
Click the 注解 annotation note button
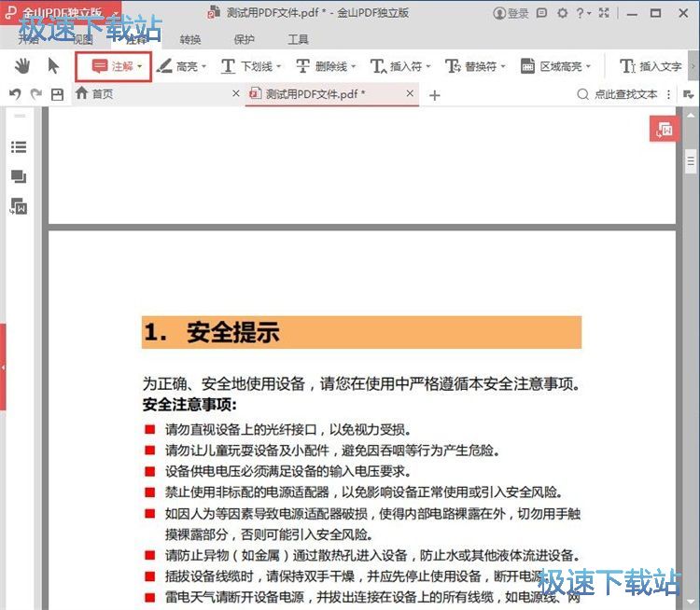coord(112,66)
